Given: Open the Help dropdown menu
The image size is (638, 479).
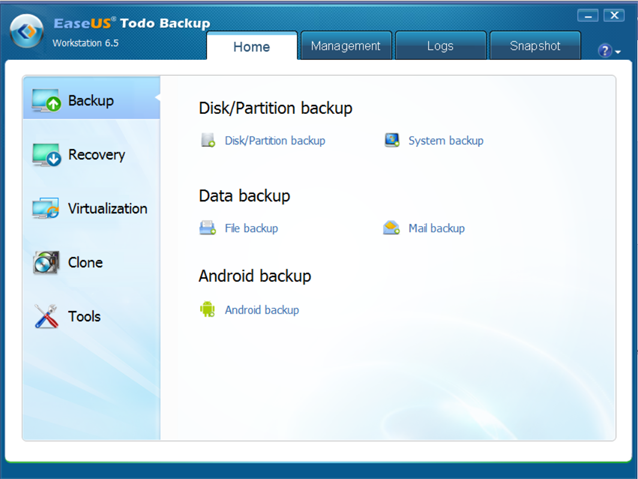Looking at the screenshot, I should point(609,51).
